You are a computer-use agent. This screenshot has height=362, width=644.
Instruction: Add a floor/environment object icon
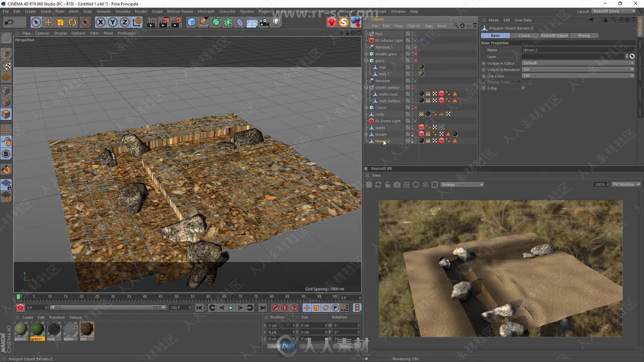pyautogui.click(x=252, y=22)
